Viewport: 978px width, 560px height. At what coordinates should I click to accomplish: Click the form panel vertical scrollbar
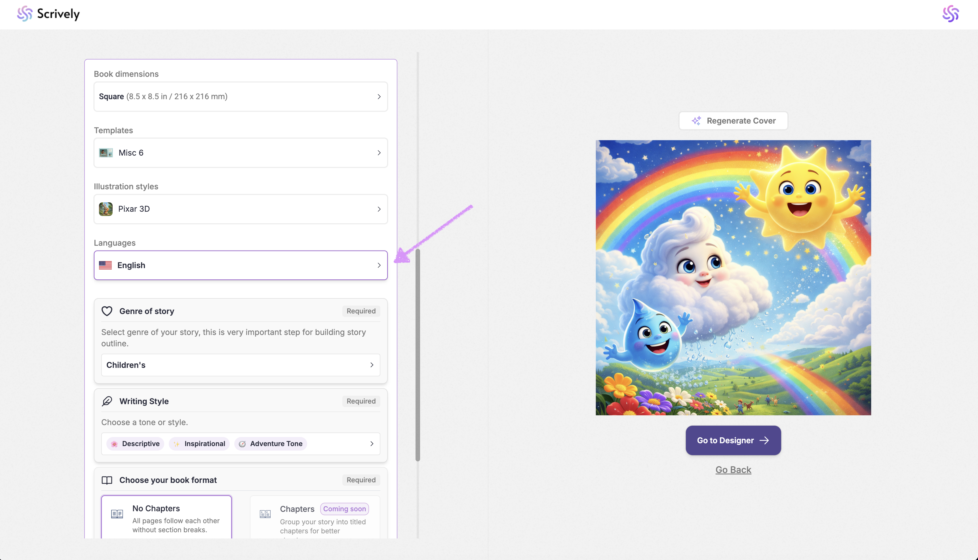(418, 354)
